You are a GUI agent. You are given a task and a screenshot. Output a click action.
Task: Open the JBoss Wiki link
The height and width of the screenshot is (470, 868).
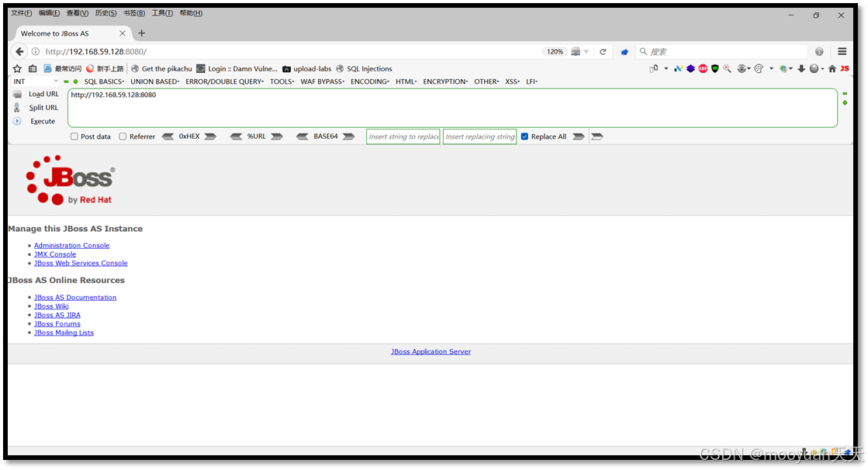(x=51, y=306)
